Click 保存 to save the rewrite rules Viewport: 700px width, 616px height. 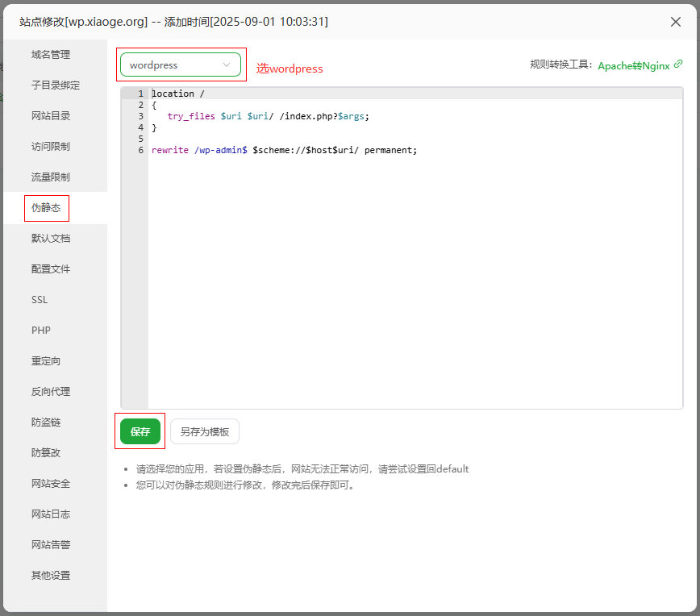[139, 431]
